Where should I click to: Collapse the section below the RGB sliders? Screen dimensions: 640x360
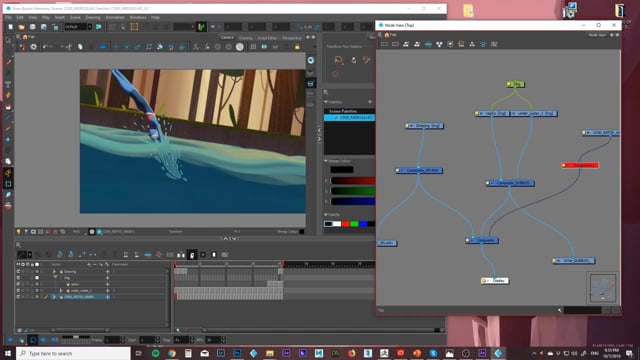[x=326, y=215]
